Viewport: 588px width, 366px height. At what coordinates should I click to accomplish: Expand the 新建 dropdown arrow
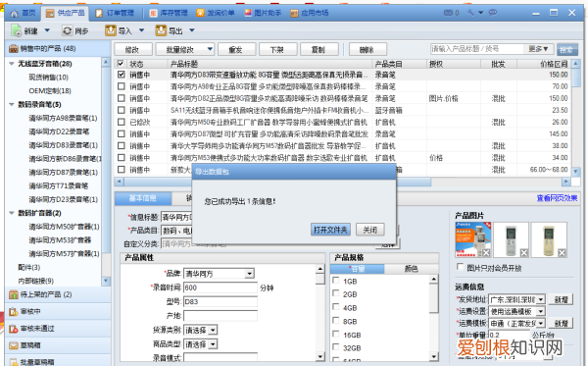tap(47, 30)
